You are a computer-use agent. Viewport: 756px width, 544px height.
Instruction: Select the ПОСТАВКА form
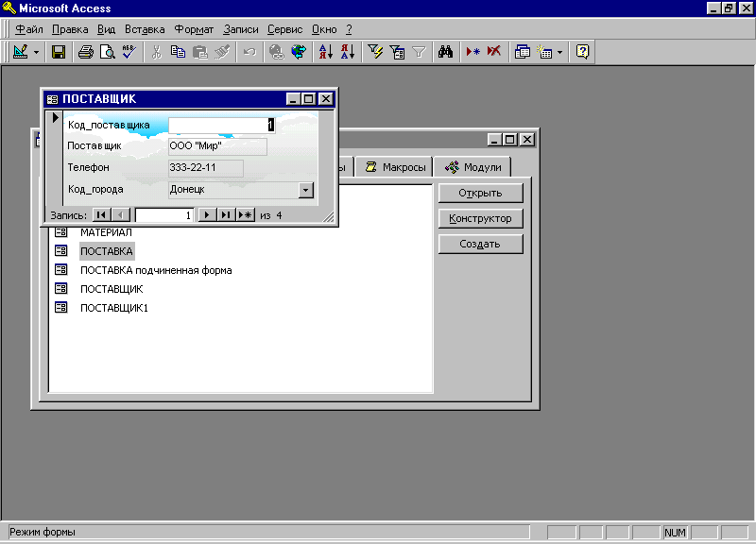pyautogui.click(x=107, y=251)
